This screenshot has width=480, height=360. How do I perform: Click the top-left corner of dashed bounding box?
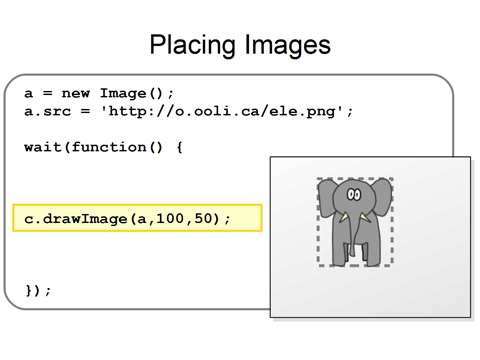[318, 179]
